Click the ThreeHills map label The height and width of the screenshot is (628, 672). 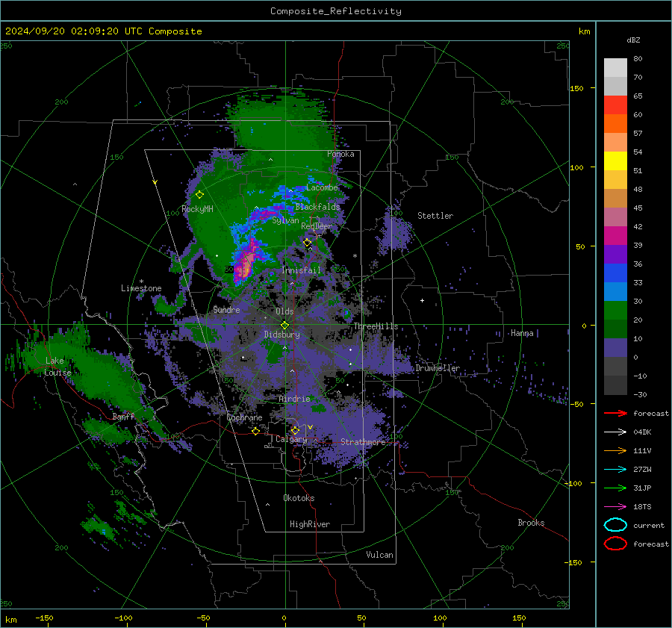click(376, 326)
